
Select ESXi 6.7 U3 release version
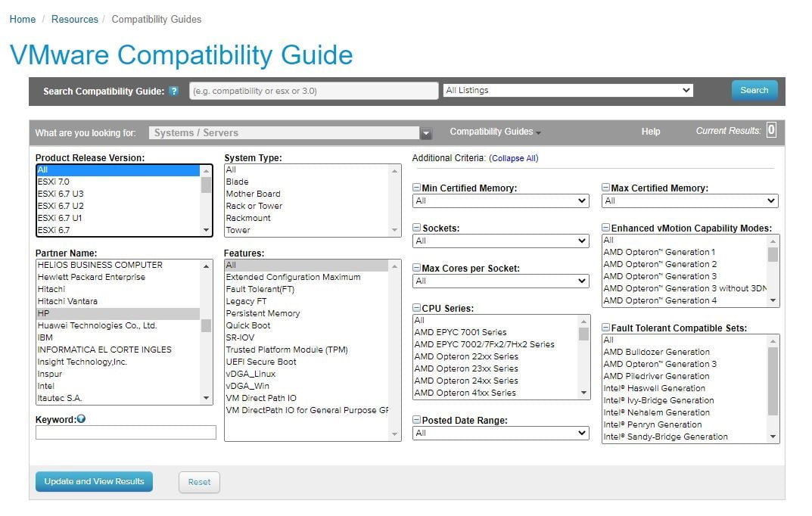pyautogui.click(x=118, y=194)
